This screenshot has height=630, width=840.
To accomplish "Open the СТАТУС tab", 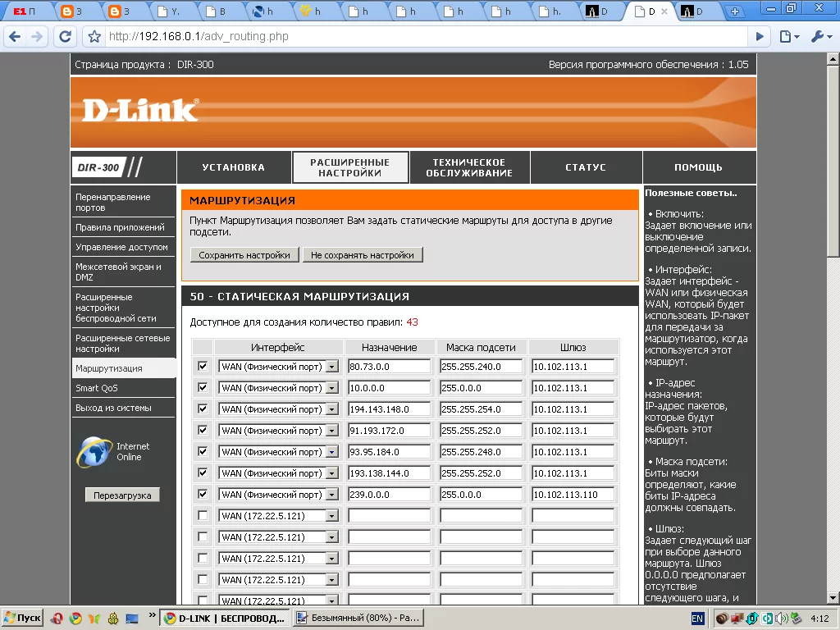I will [586, 167].
